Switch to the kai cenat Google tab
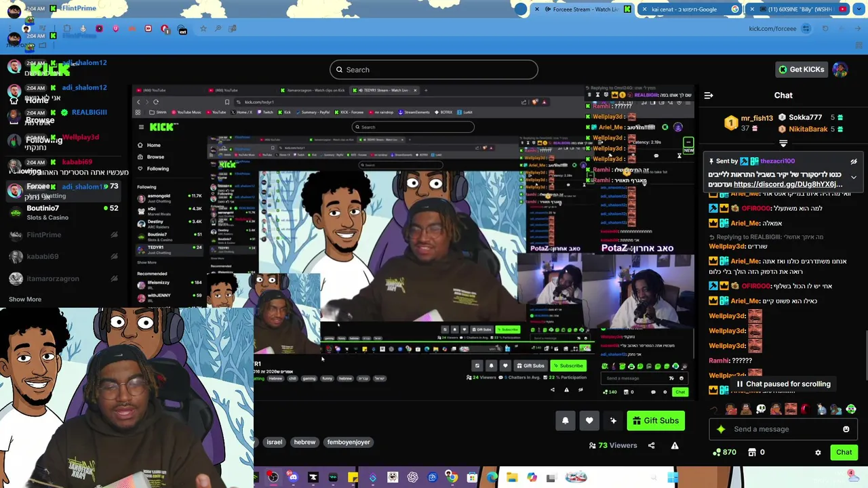Screen dimensions: 868x488 tap(690, 9)
